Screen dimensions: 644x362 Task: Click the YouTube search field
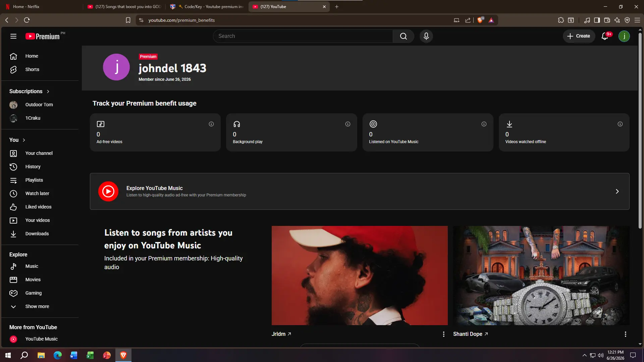tap(303, 36)
